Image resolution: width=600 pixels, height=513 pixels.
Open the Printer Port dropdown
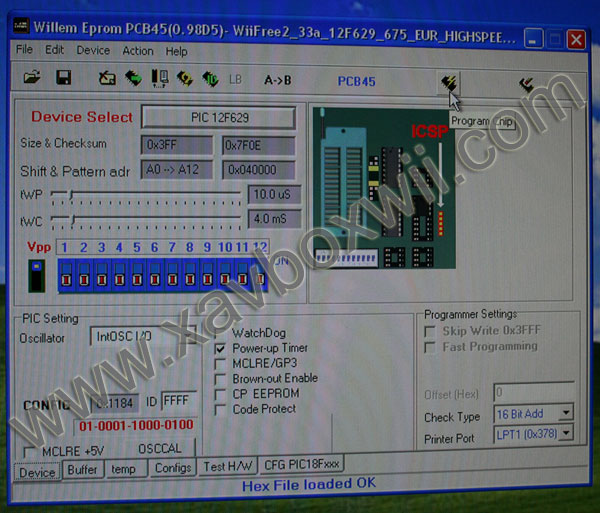point(566,433)
